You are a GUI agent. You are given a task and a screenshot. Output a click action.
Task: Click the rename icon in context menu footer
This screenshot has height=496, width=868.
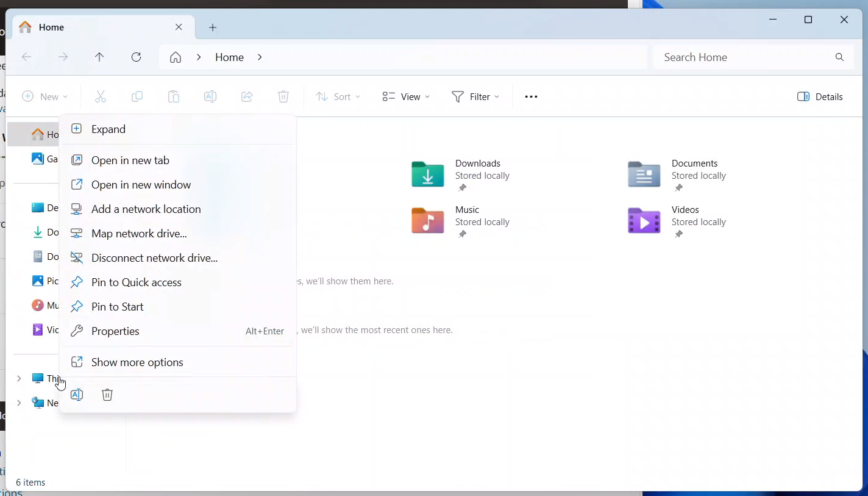click(x=77, y=395)
